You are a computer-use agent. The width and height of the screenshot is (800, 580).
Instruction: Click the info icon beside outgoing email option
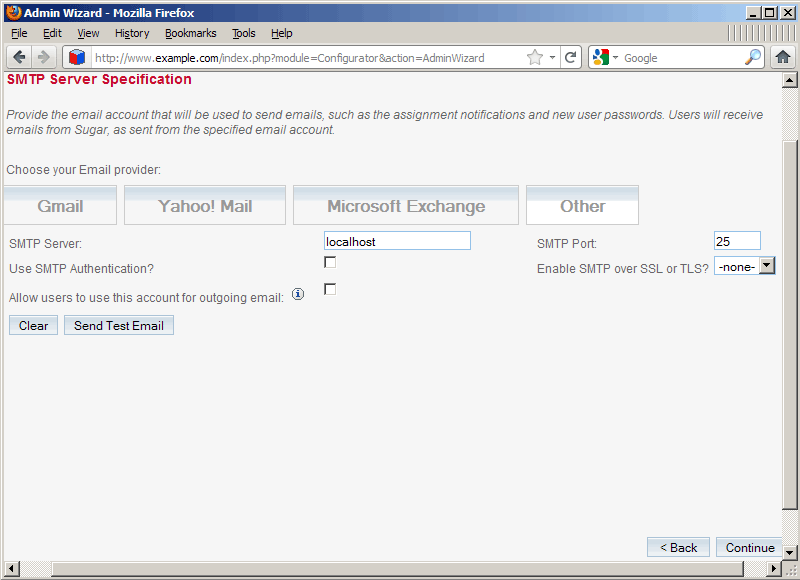coord(297,293)
